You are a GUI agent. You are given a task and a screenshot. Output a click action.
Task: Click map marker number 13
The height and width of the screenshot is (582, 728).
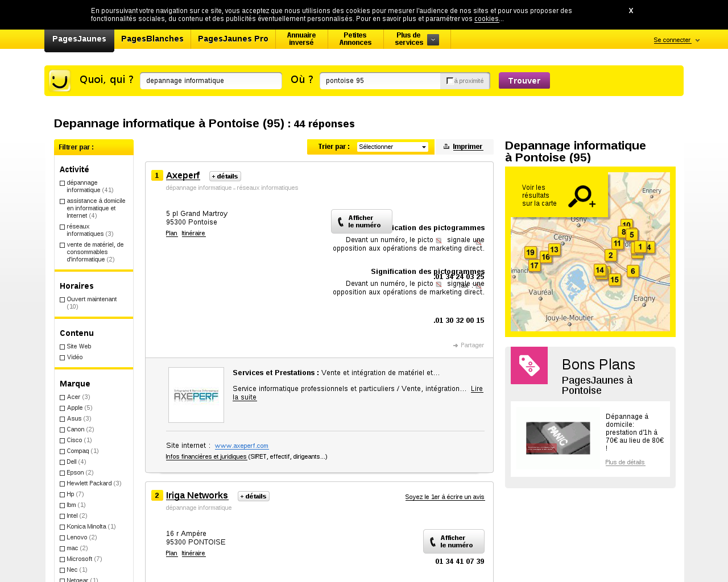point(555,250)
